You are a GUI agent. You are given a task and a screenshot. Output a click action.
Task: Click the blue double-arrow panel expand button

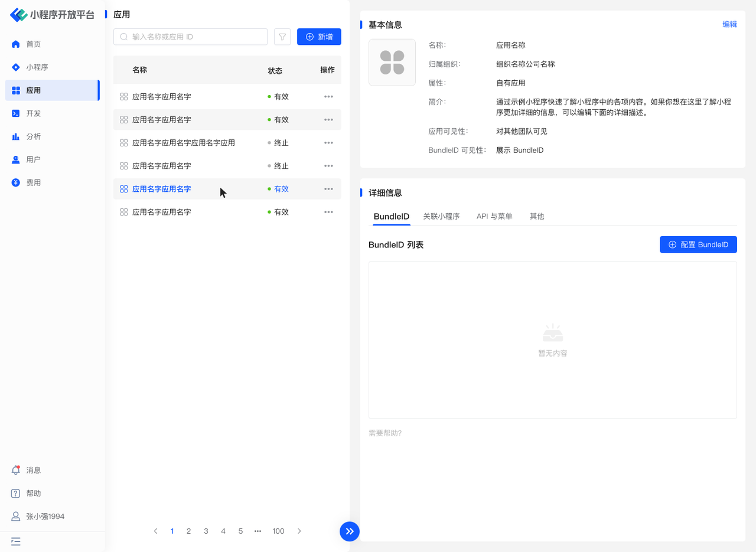[x=350, y=531]
